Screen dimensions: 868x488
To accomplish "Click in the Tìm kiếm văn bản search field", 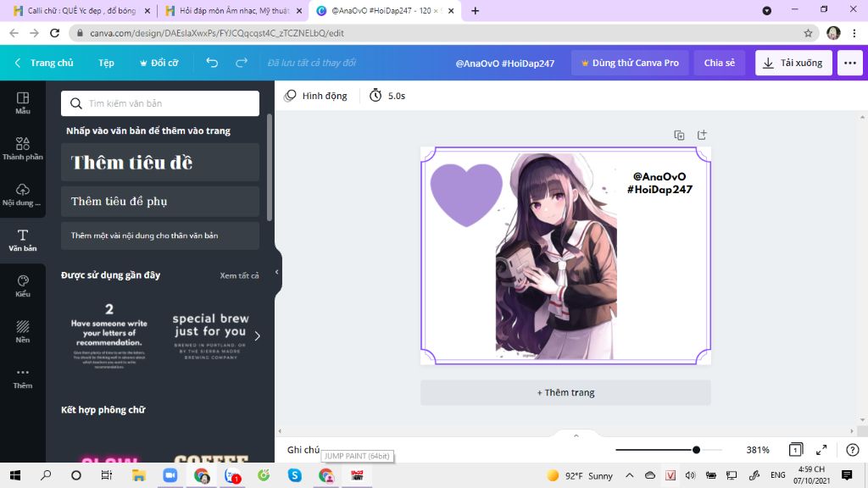I will (160, 103).
